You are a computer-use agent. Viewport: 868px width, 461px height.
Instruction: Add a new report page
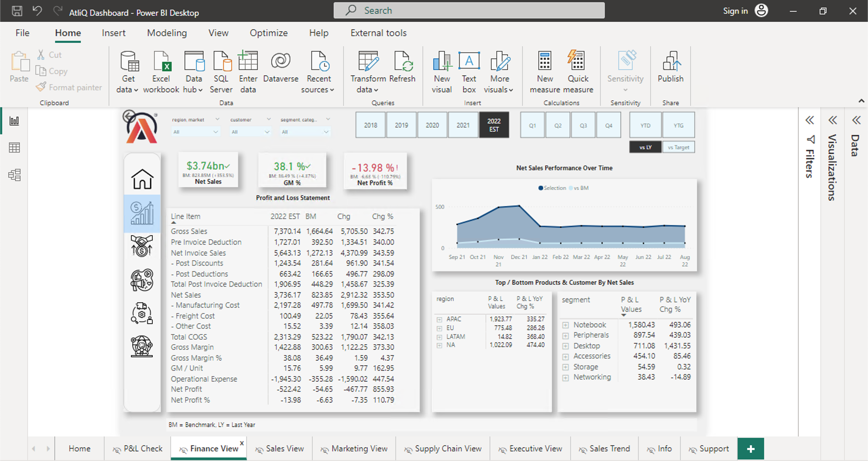click(750, 449)
